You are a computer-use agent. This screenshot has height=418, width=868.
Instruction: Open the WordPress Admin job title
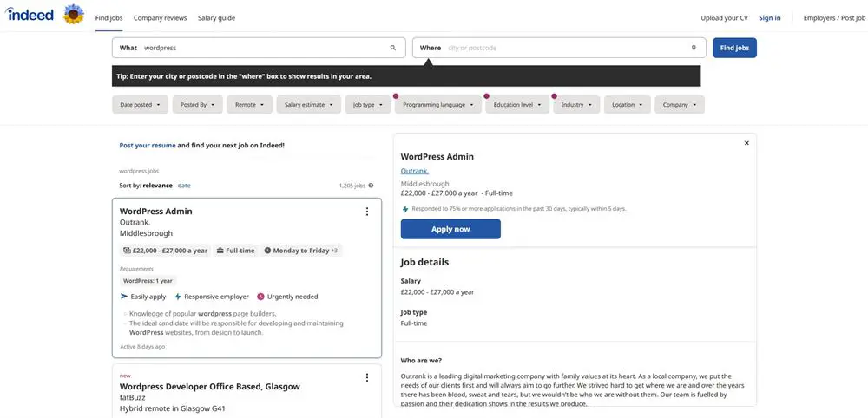coord(156,212)
